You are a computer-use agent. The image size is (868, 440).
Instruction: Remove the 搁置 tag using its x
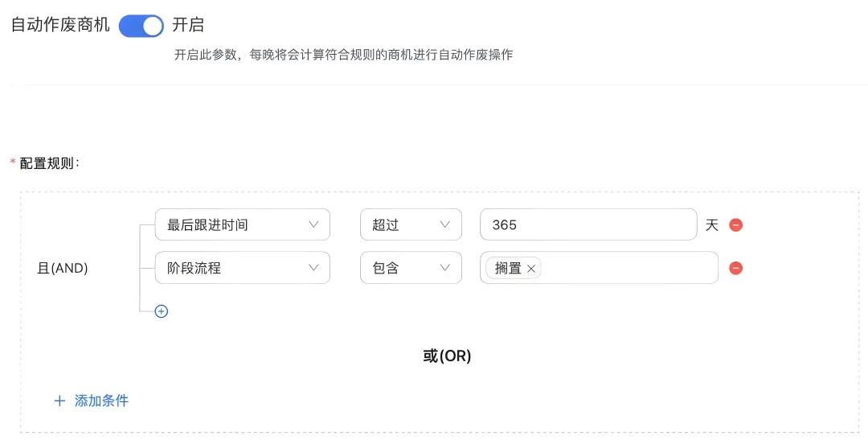[531, 269]
